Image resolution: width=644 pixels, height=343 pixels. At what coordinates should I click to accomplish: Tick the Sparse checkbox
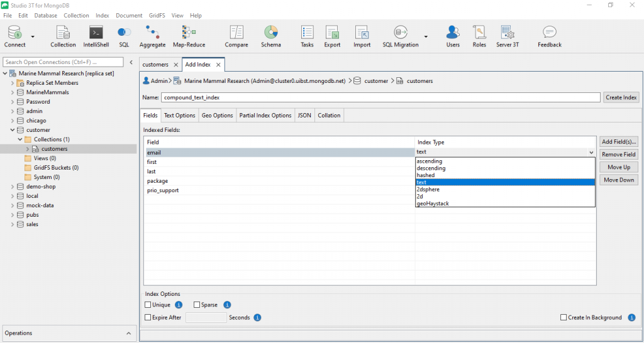point(197,305)
